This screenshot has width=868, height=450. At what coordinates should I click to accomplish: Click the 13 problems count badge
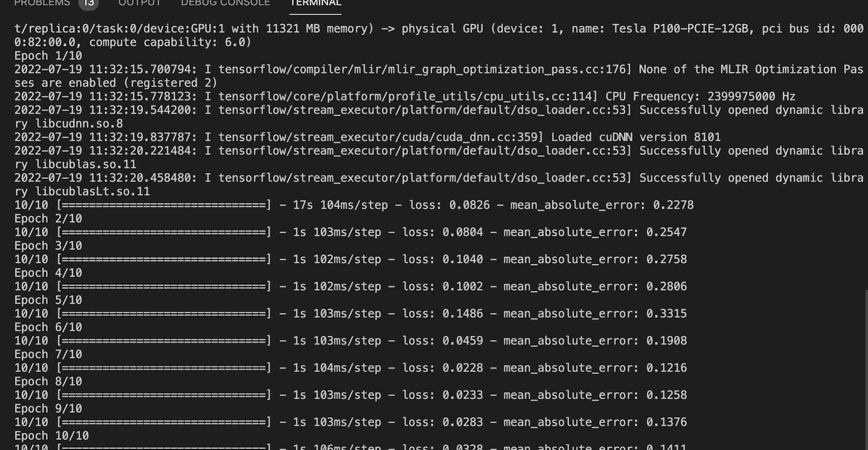[89, 4]
